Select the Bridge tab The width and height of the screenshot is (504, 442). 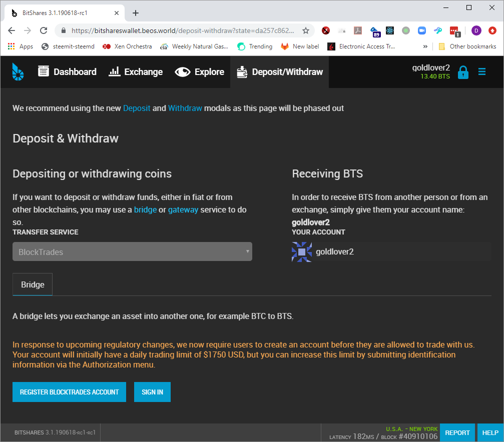33,284
